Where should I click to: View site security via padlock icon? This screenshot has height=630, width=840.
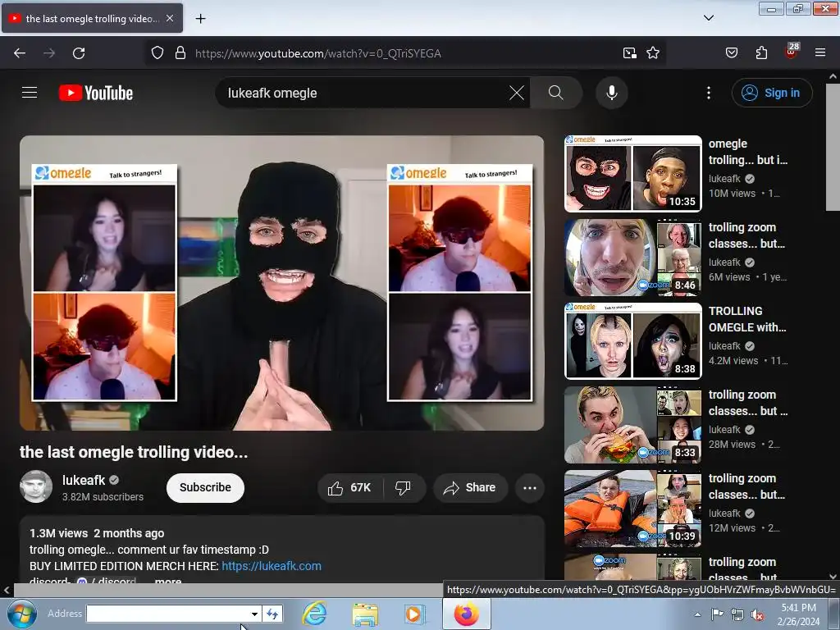[x=180, y=53]
